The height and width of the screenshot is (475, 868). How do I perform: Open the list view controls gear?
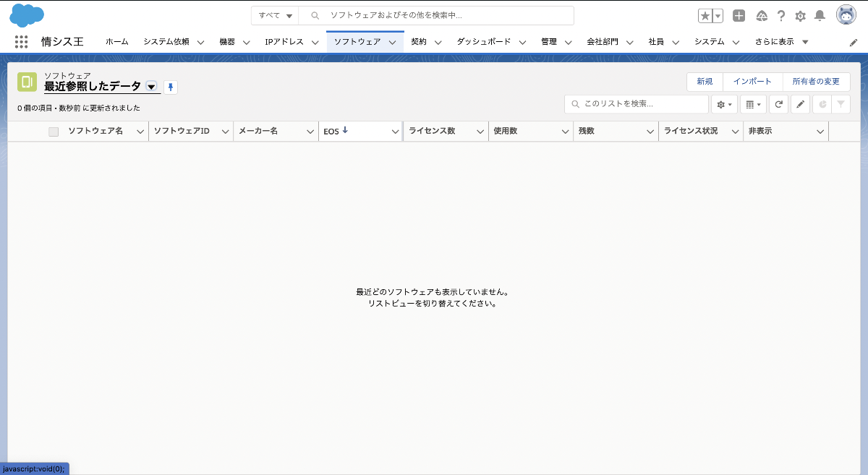tap(724, 104)
